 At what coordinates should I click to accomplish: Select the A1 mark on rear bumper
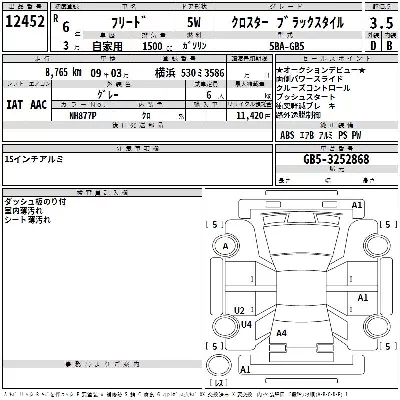245,369
